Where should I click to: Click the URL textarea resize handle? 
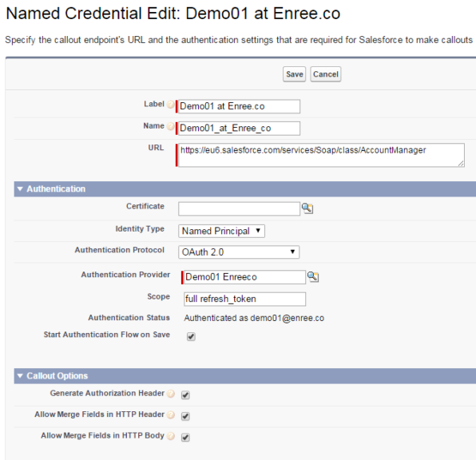tap(461, 164)
